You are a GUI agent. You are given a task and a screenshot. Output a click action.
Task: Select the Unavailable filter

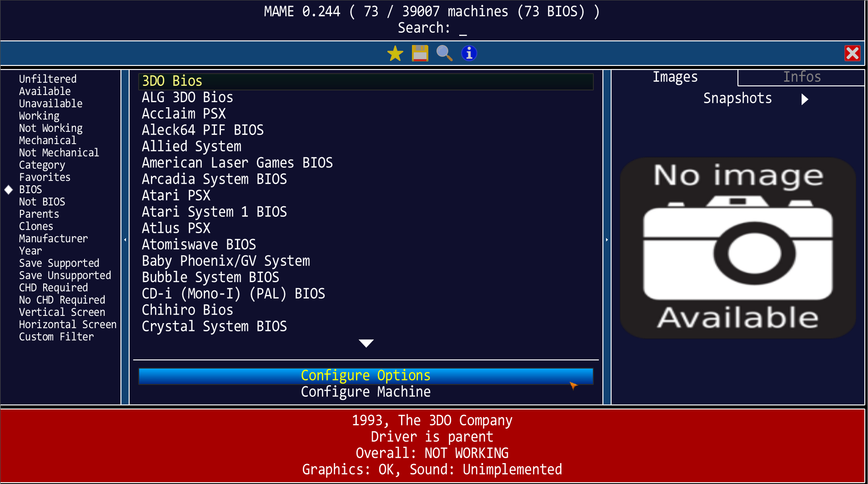click(50, 104)
